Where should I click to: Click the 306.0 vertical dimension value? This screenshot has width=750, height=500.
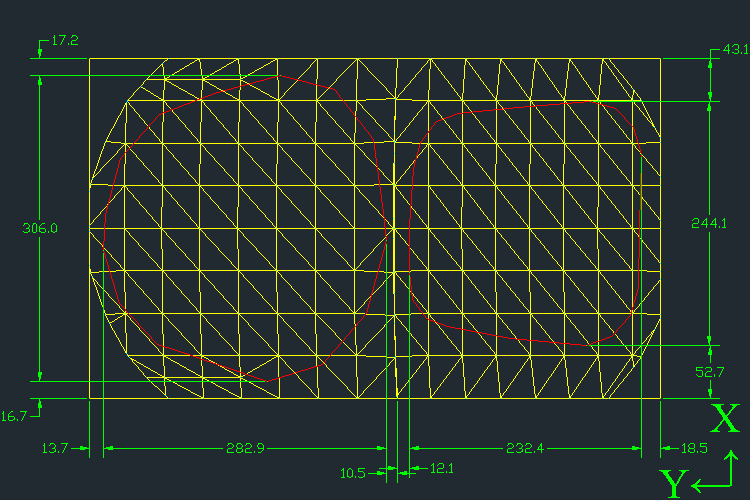[x=40, y=228]
